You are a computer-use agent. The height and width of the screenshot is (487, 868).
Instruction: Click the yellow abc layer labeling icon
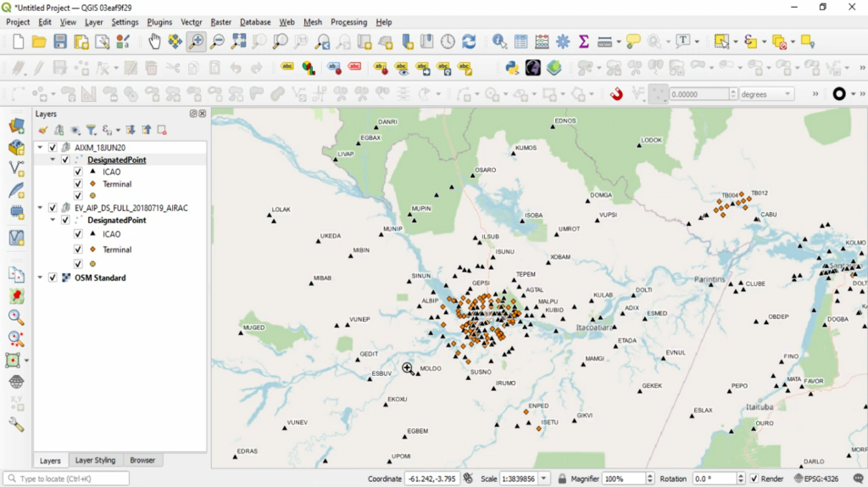point(287,68)
